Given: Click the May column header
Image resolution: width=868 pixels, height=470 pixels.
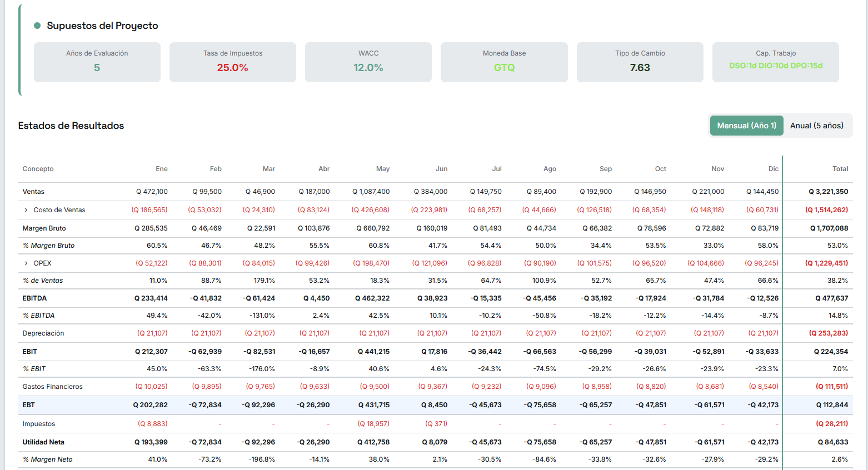Looking at the screenshot, I should 383,169.
